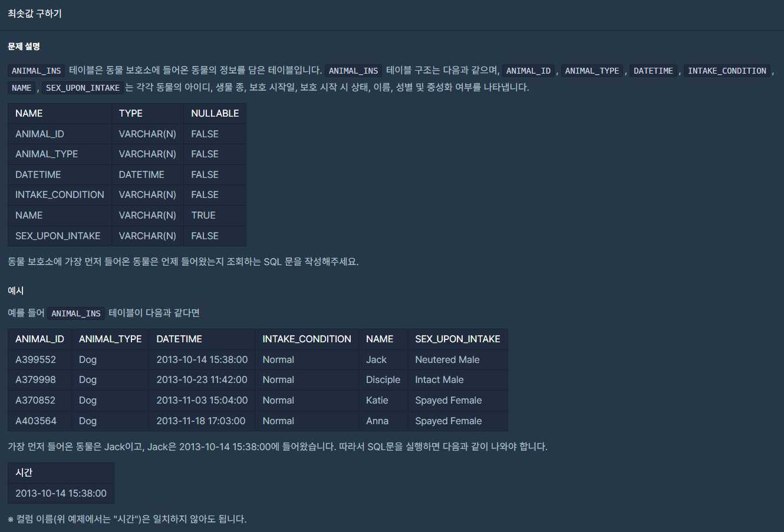Viewport: 784px width, 532px height.
Task: Click the "예시" section heading
Action: [x=16, y=290]
